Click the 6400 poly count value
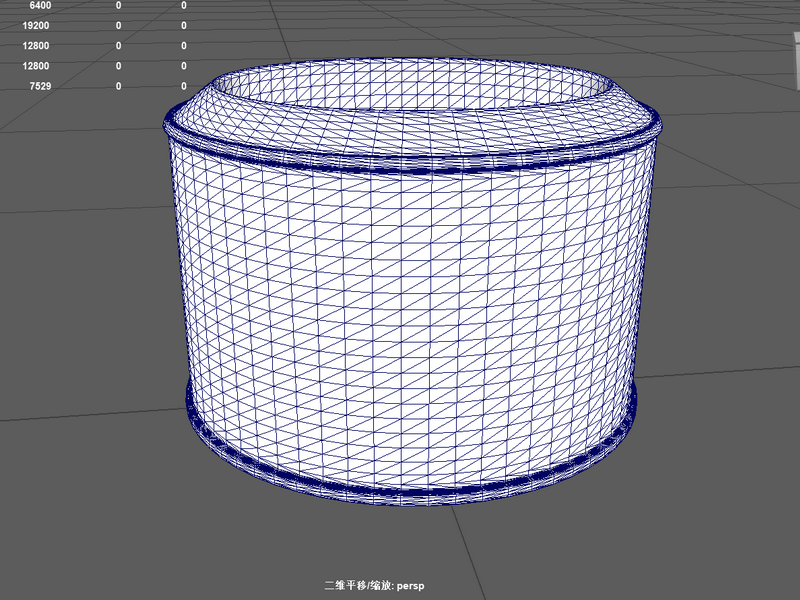This screenshot has width=800, height=600. tap(40, 6)
